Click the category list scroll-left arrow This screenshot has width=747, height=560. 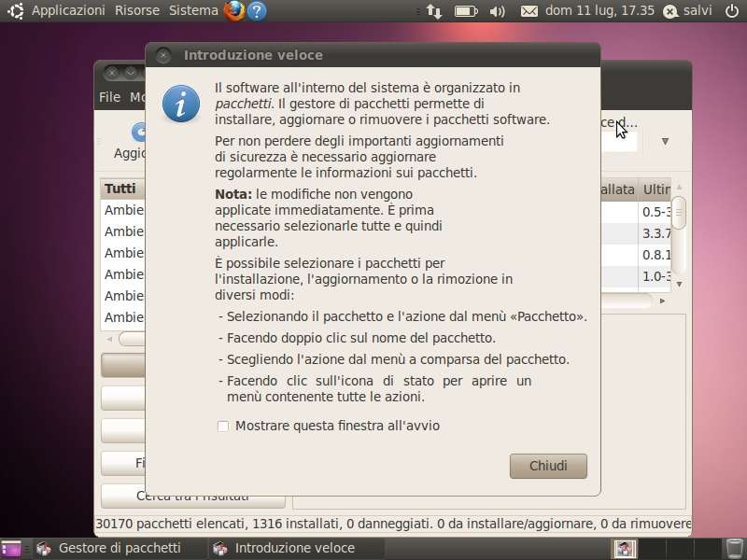109,339
